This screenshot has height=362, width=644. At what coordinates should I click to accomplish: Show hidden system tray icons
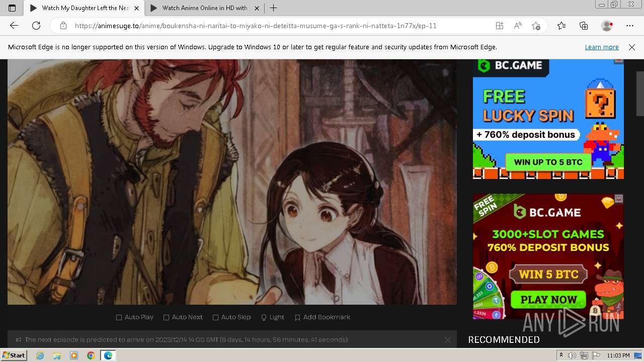pyautogui.click(x=561, y=355)
